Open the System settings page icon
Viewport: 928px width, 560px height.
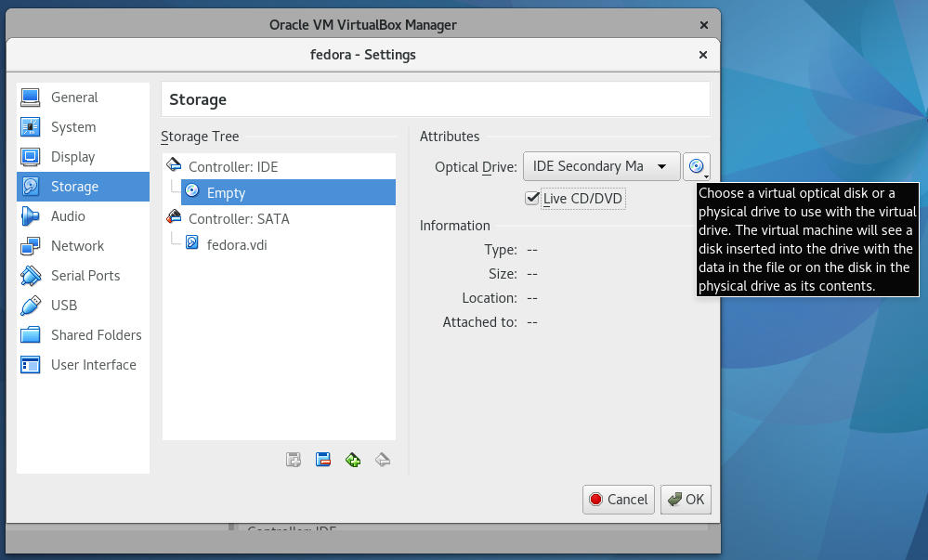[x=30, y=126]
